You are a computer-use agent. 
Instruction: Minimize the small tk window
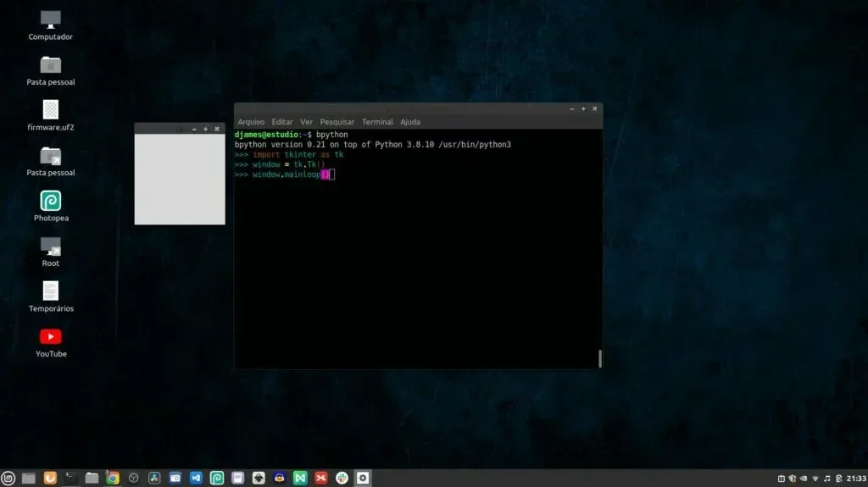(x=194, y=129)
